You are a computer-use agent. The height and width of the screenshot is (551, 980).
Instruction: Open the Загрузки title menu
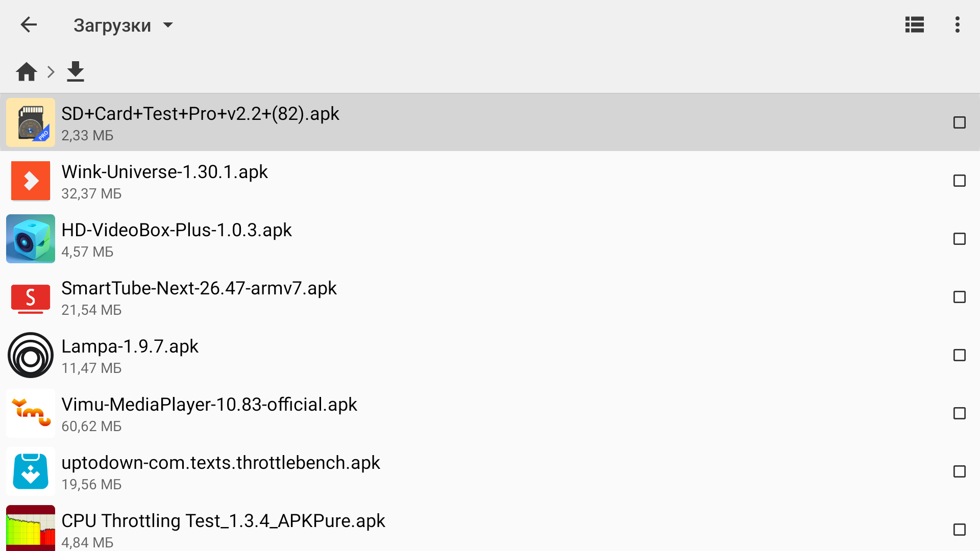tap(112, 25)
